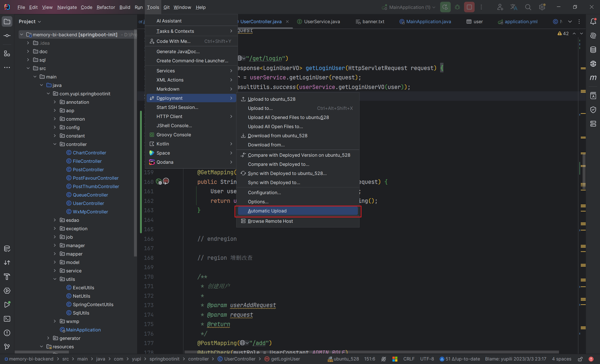Open the File menu
The height and width of the screenshot is (364, 600).
point(21,7)
